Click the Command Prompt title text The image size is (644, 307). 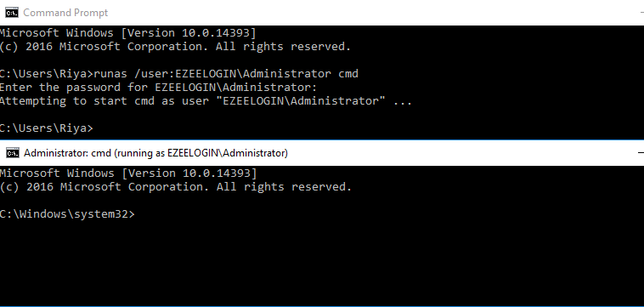click(65, 13)
